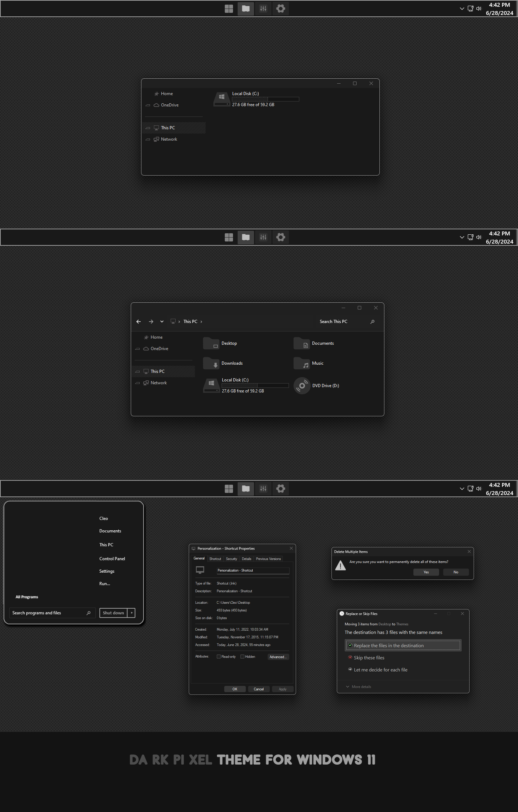Viewport: 518px width, 812px height.
Task: Click the Personalization - Shortcut name field
Action: (253, 571)
